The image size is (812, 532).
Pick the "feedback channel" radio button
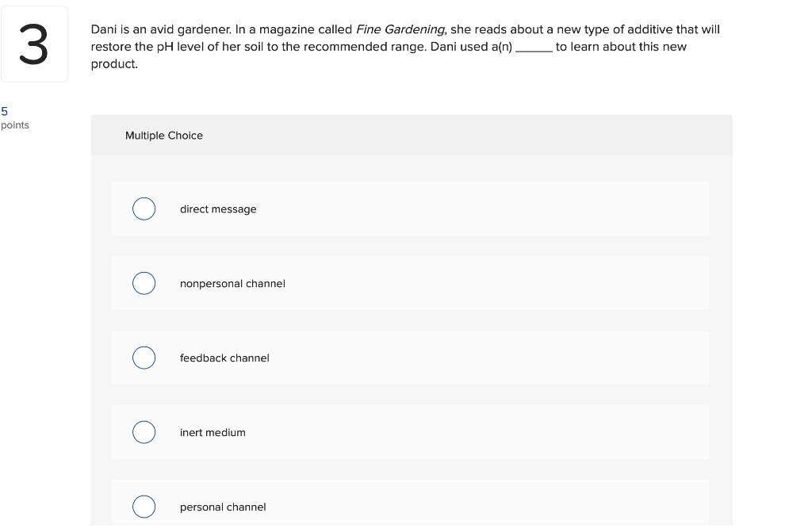[x=144, y=358]
